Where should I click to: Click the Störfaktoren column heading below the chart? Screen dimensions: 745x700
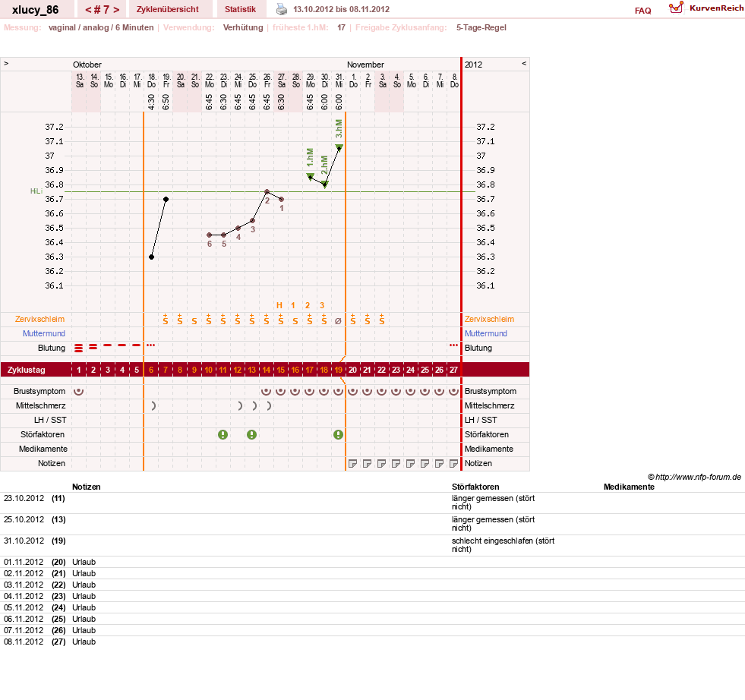[475, 487]
